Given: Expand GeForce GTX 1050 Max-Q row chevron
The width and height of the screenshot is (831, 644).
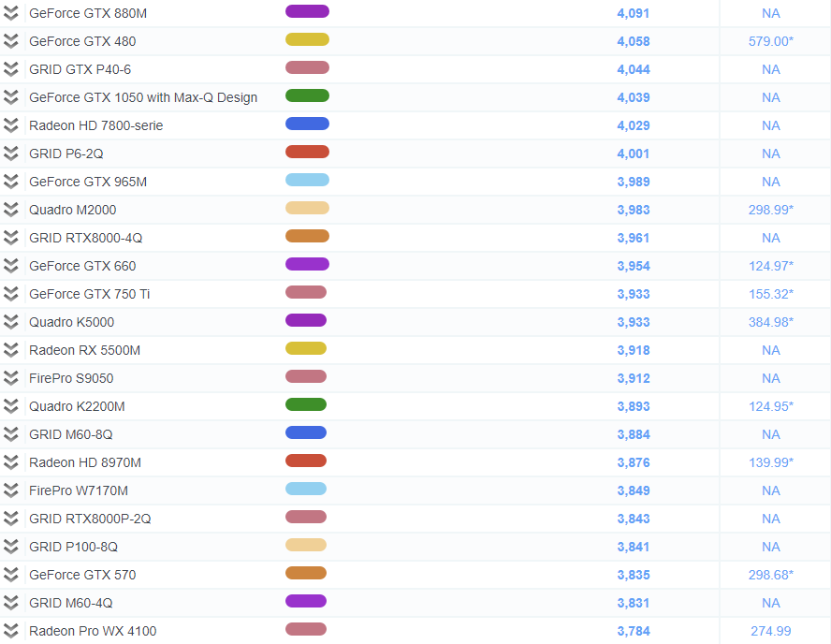Looking at the screenshot, I should click(x=10, y=97).
